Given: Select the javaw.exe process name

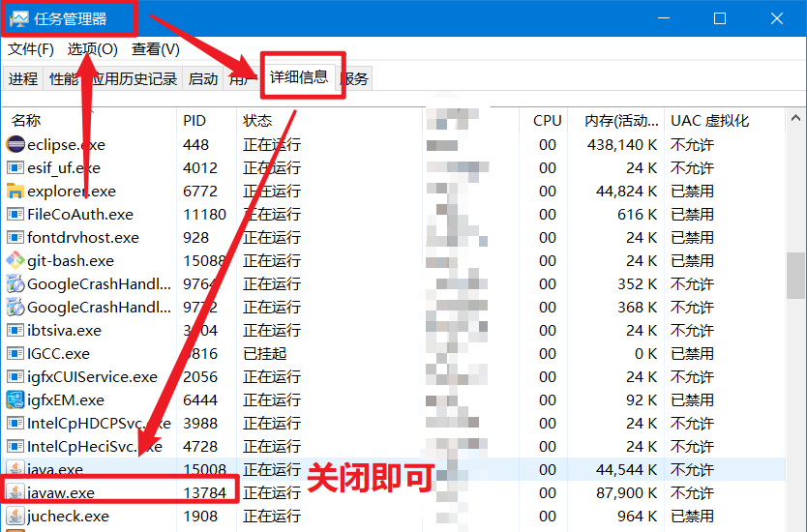Looking at the screenshot, I should pyautogui.click(x=61, y=492).
